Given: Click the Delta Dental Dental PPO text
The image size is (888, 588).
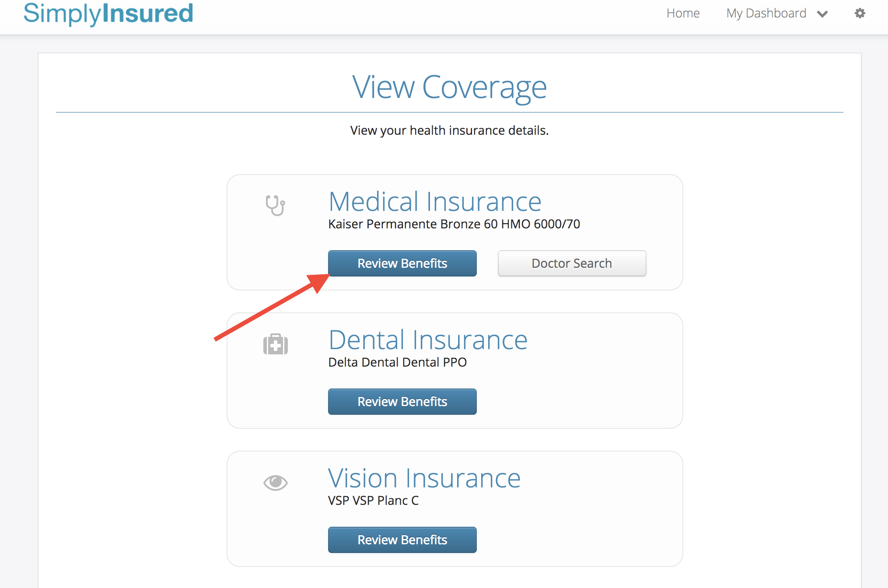Looking at the screenshot, I should coord(397,362).
